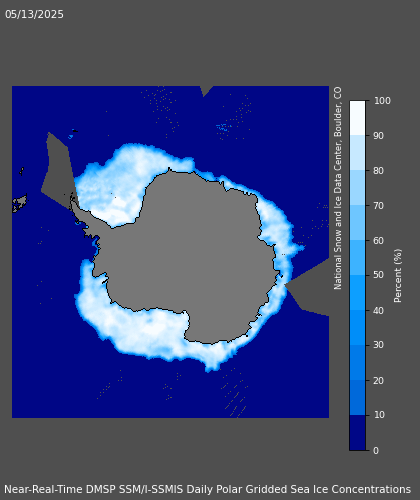Select the white 90-100 percent color band
The width and height of the screenshot is (420, 500).
[x=357, y=118]
